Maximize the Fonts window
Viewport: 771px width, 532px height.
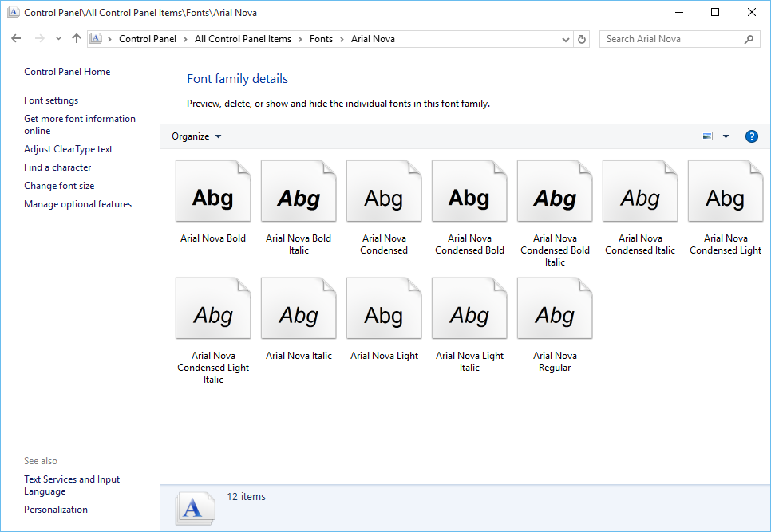point(715,12)
